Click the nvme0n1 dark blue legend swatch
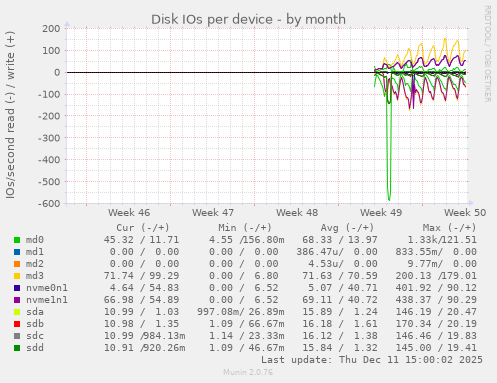This screenshot has width=497, height=383. coord(17,288)
